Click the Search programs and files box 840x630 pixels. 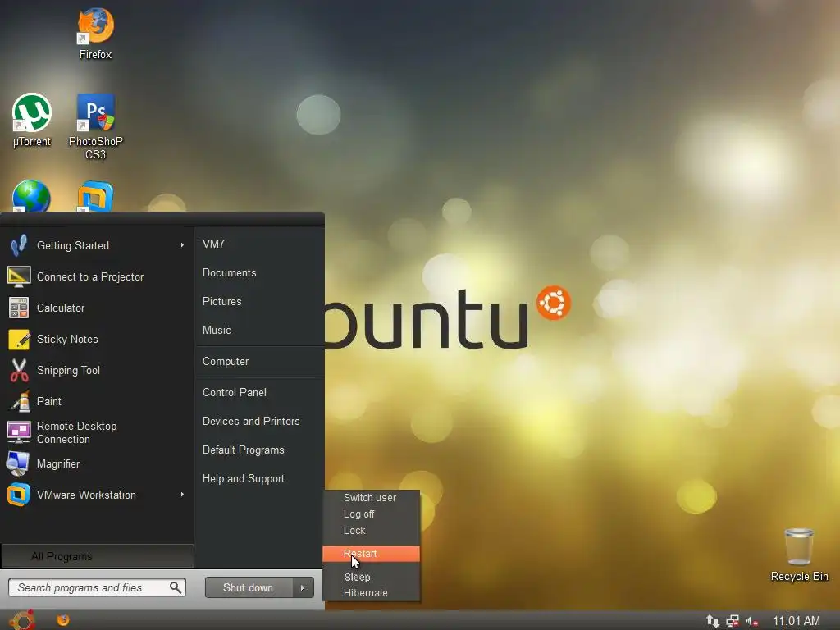pyautogui.click(x=97, y=587)
